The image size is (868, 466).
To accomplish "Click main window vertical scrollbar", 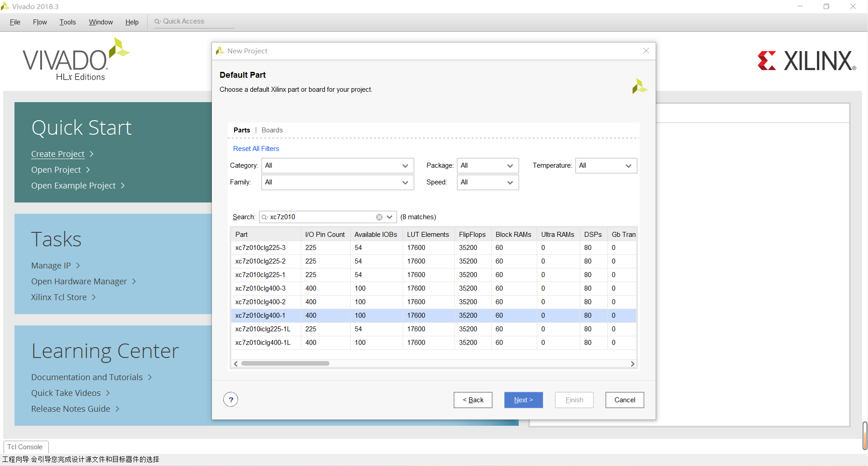I will pos(864,436).
